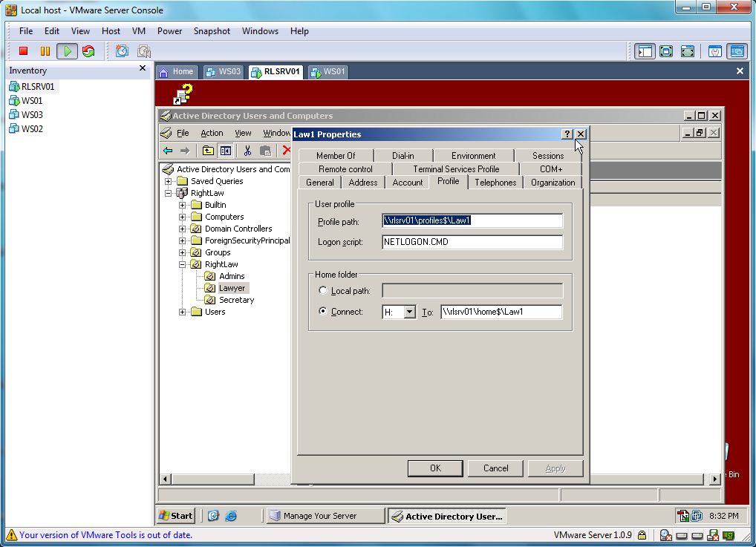Click Cancel in Law1 Properties dialog
This screenshot has height=547, width=756.
pyautogui.click(x=495, y=468)
